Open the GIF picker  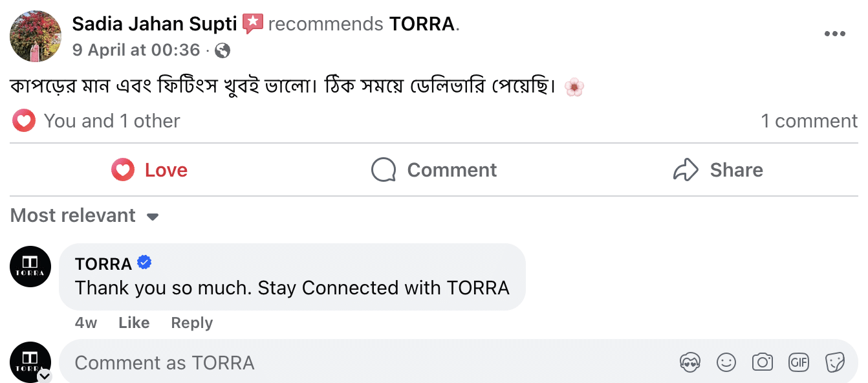(799, 363)
